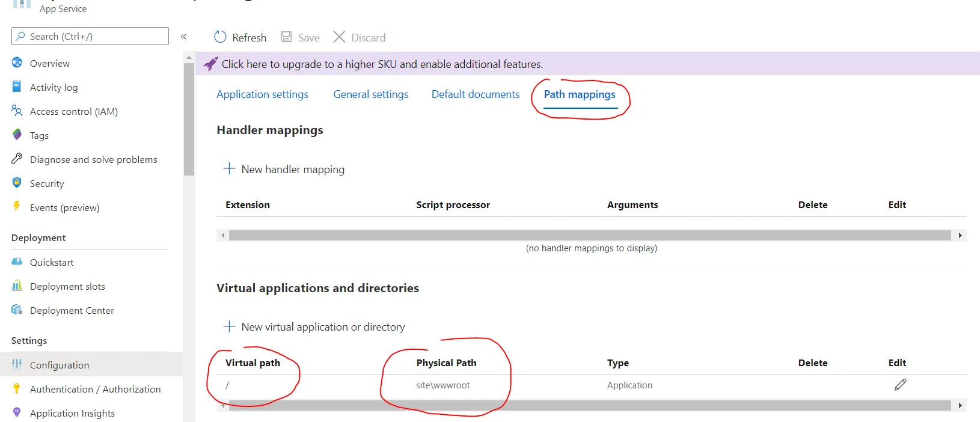The height and width of the screenshot is (422, 980).
Task: Go to Access control (IAM)
Action: click(x=74, y=111)
